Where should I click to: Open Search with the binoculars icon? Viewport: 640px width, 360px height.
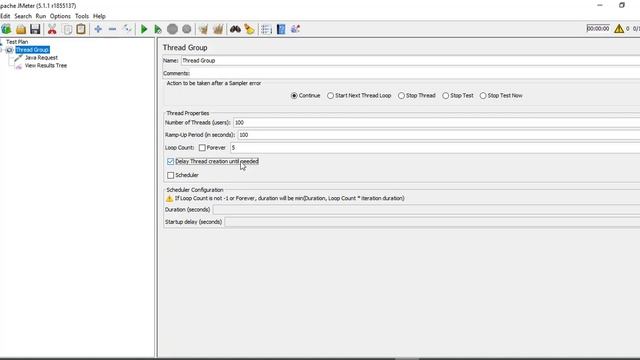235,29
